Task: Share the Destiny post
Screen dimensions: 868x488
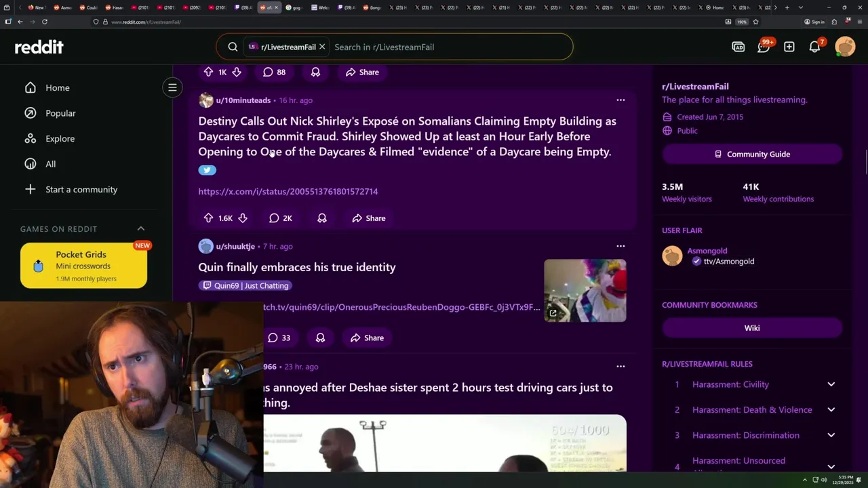Action: tap(368, 218)
